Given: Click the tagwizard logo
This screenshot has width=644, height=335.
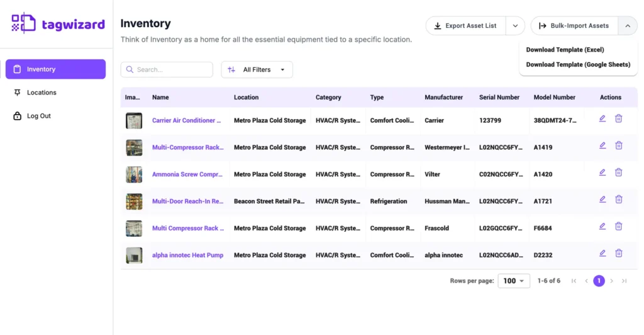Looking at the screenshot, I should 58,23.
